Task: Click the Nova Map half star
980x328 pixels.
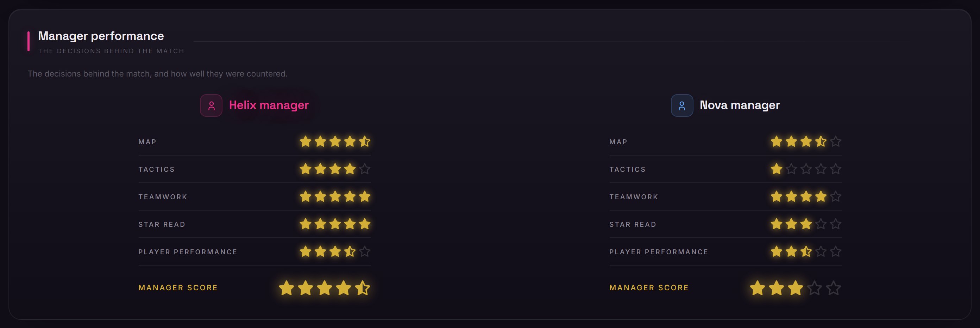Action: 821,142
